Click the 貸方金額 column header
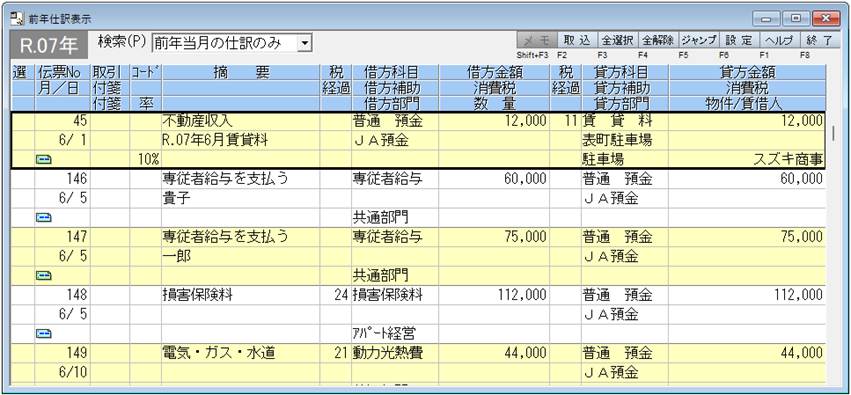Screen dimensions: 851x395 (747, 72)
